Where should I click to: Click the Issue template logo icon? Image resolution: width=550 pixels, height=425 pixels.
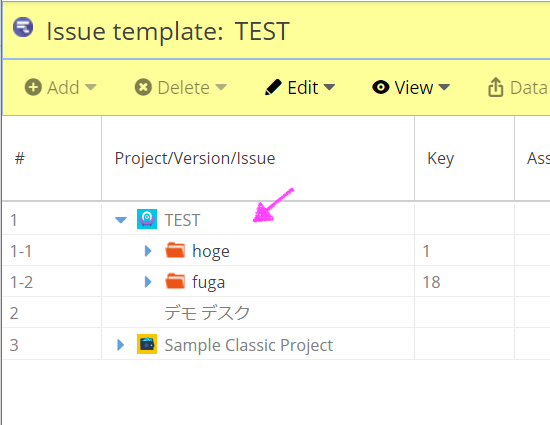click(x=23, y=27)
